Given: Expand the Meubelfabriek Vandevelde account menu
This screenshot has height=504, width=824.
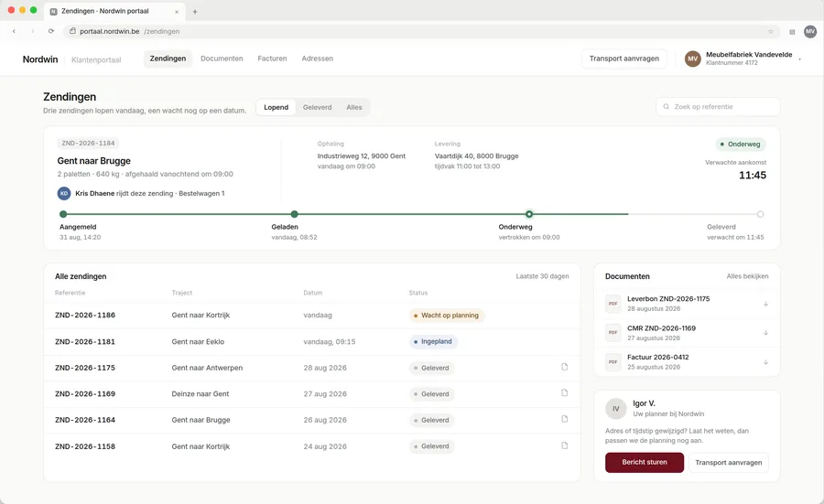Looking at the screenshot, I should click(x=743, y=59).
